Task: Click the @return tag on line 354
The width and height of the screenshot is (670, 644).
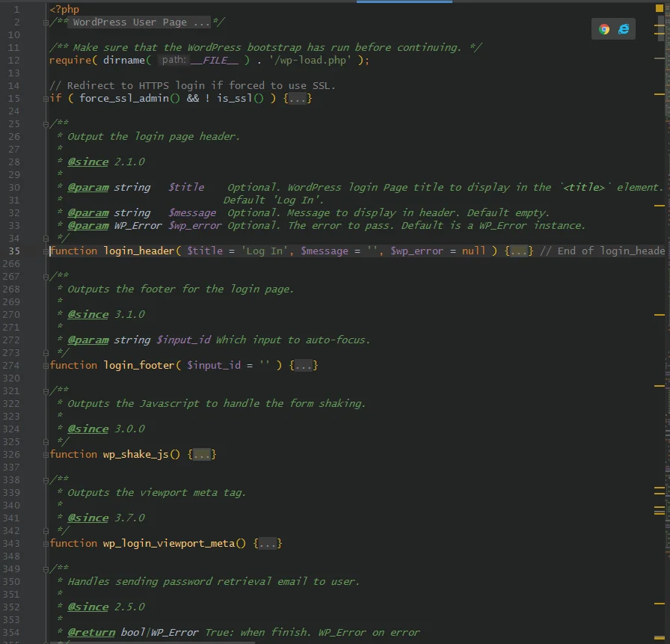Action: coord(91,633)
